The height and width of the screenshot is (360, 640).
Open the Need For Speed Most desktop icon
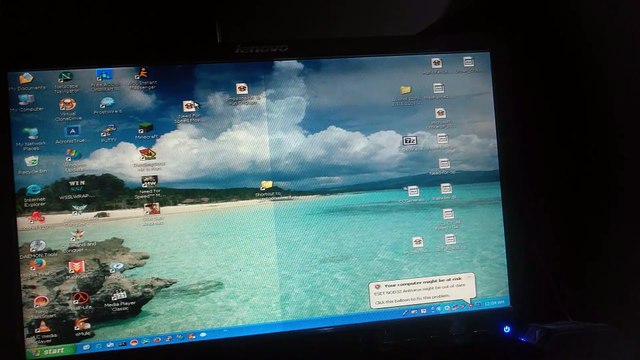(x=189, y=112)
